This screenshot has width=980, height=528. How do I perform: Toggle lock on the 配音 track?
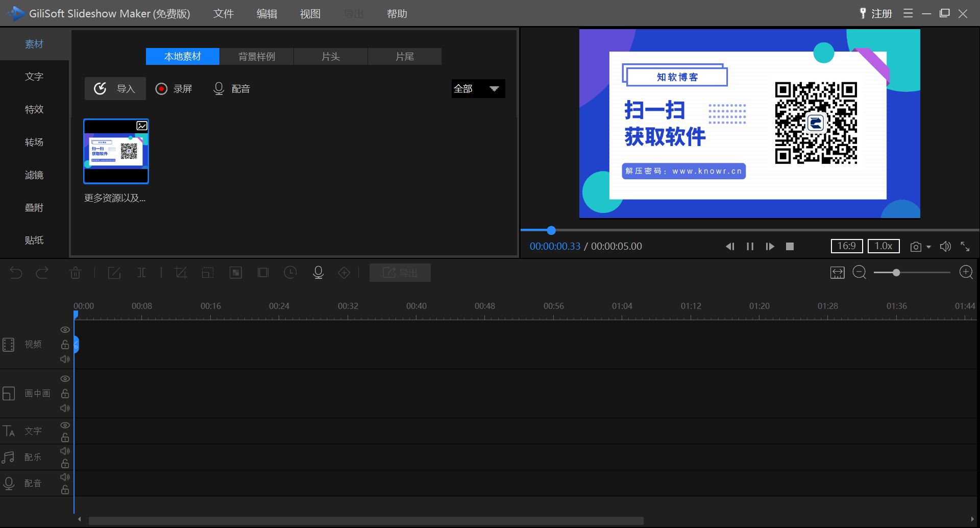[x=65, y=490]
